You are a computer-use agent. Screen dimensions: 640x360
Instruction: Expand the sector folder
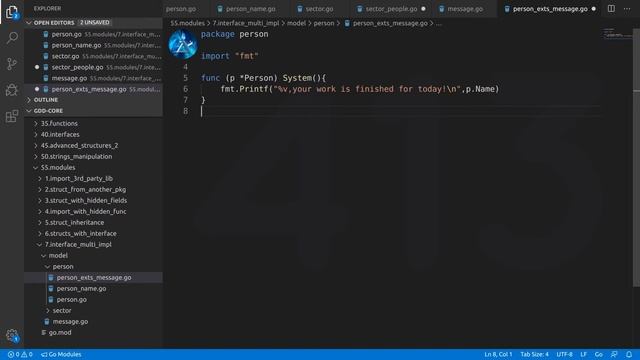[93, 311]
